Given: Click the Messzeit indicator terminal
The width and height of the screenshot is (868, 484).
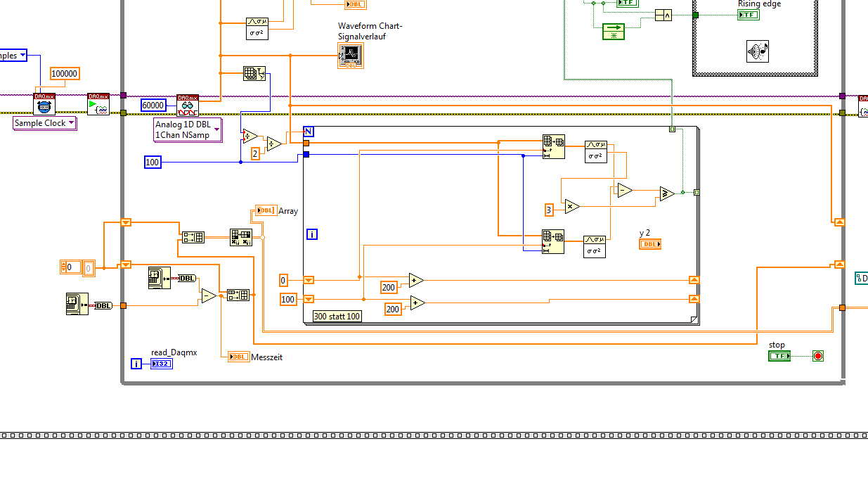Looking at the screenshot, I should [x=239, y=357].
